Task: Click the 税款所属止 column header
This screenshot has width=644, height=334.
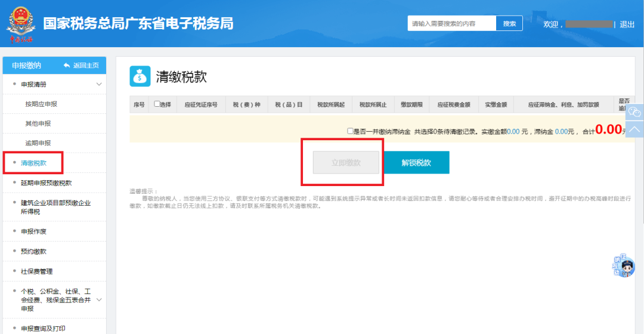Action: (x=373, y=104)
